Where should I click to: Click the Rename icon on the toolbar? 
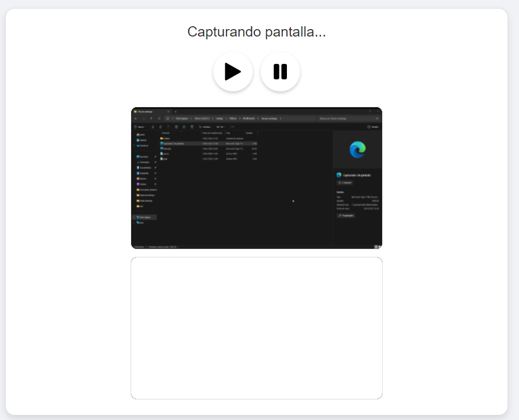[177, 126]
